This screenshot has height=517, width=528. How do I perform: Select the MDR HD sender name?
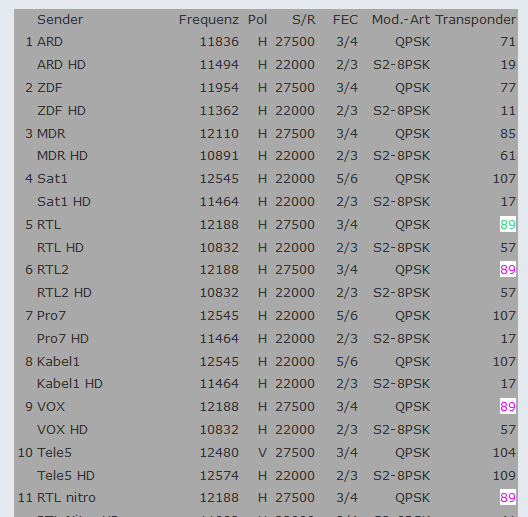click(x=62, y=156)
